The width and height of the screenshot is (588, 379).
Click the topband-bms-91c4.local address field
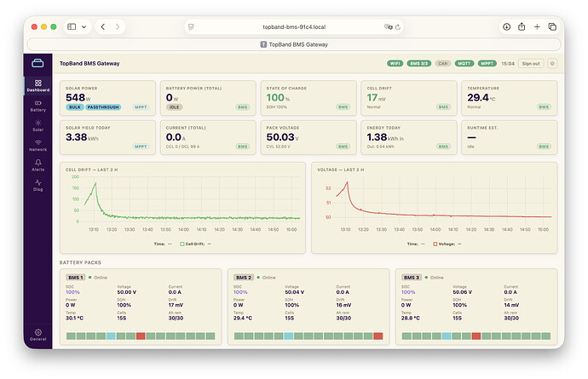pyautogui.click(x=294, y=27)
